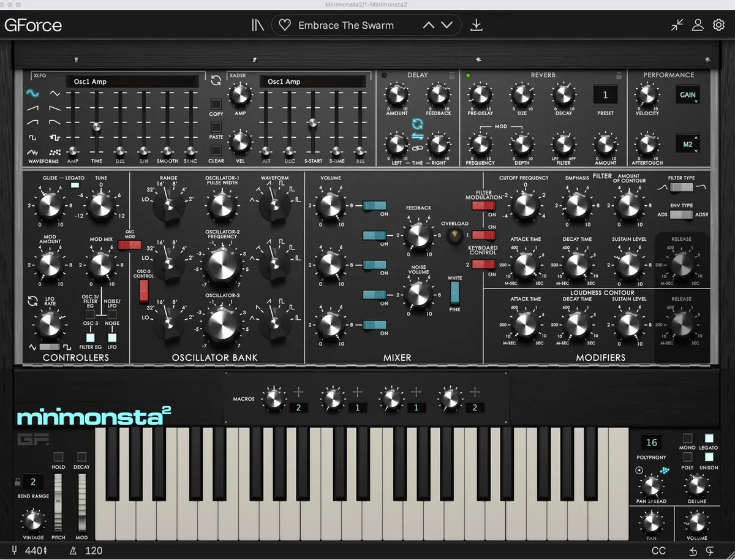The width and height of the screenshot is (735, 560).
Task: Open the XADSR destination Osc1 Amp dropdown
Action: click(312, 81)
